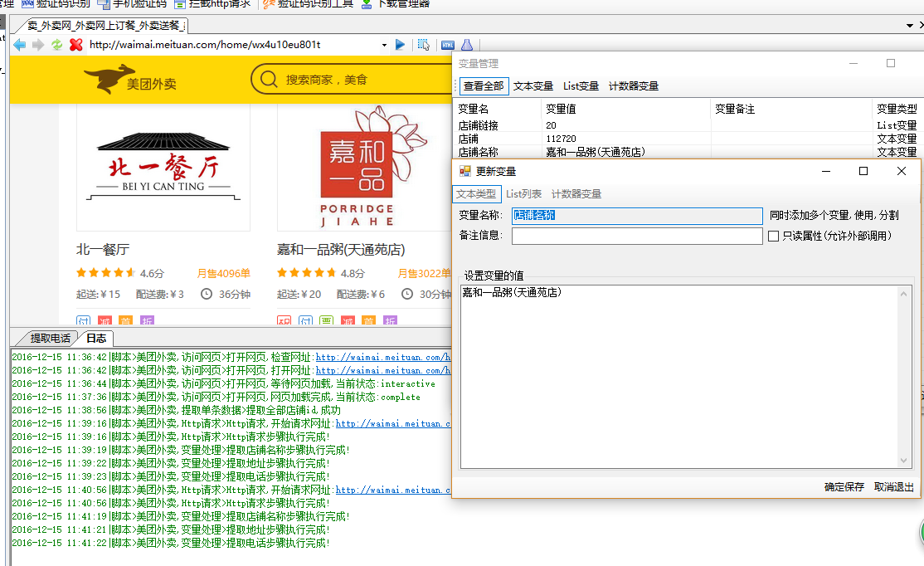
Task: Click the star rating of 嘉和一品粥
Action: click(306, 272)
